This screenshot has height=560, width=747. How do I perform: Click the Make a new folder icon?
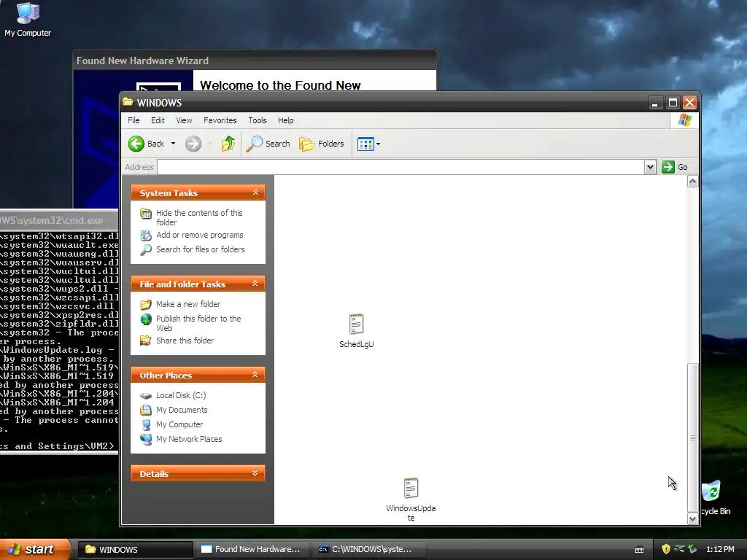(146, 304)
